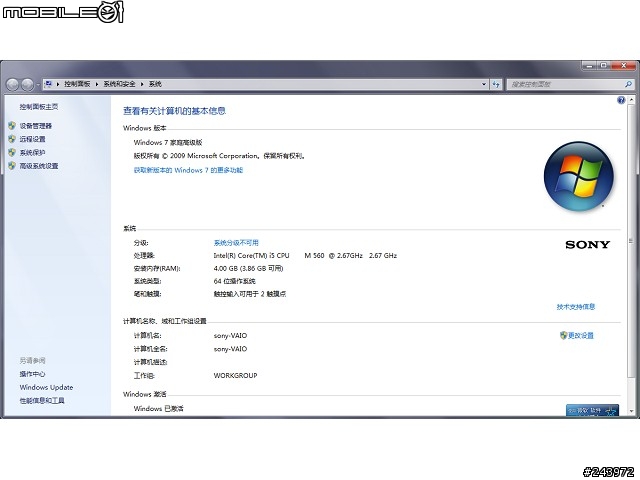Click the SONY manufacturer logo

(587, 244)
